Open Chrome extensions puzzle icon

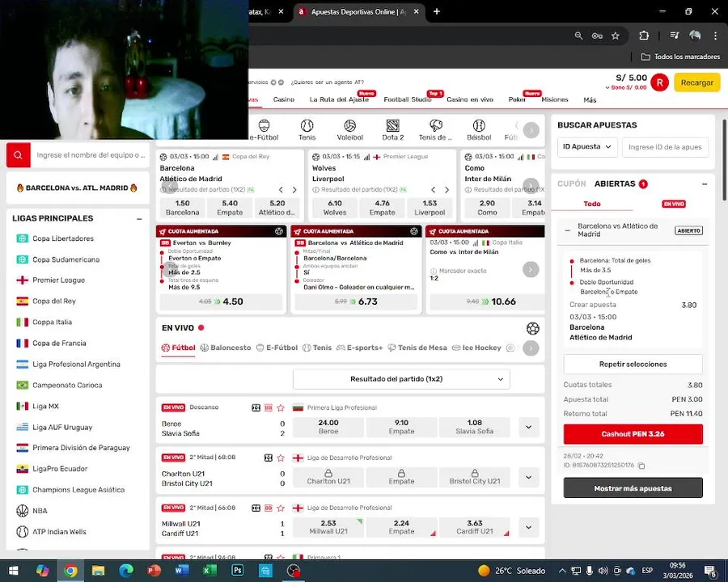pyautogui.click(x=644, y=36)
